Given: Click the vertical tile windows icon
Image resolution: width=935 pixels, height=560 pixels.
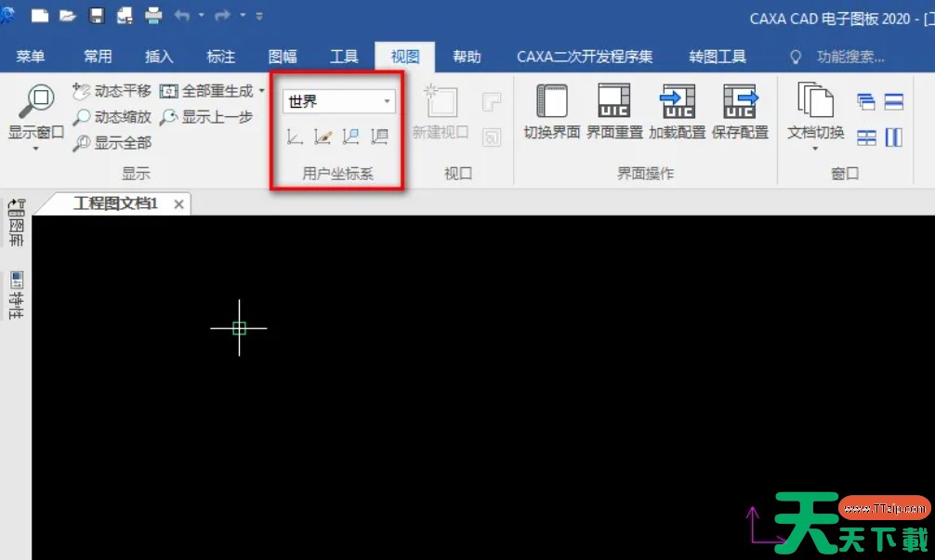Looking at the screenshot, I should [893, 137].
